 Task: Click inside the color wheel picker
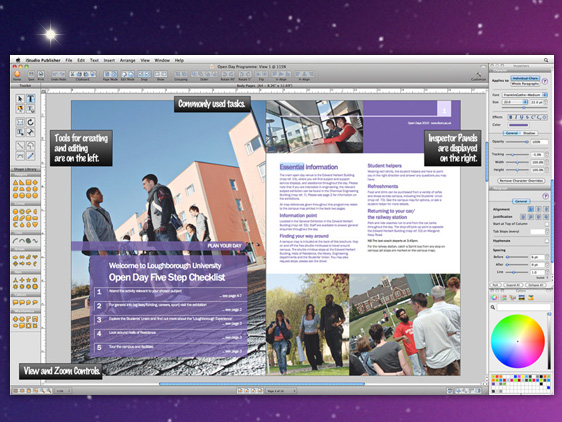point(517,341)
